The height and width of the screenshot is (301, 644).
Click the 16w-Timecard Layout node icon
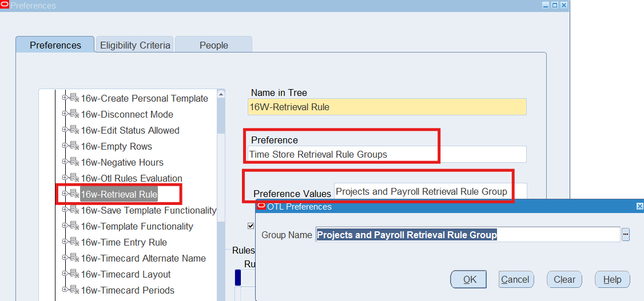pos(74,274)
